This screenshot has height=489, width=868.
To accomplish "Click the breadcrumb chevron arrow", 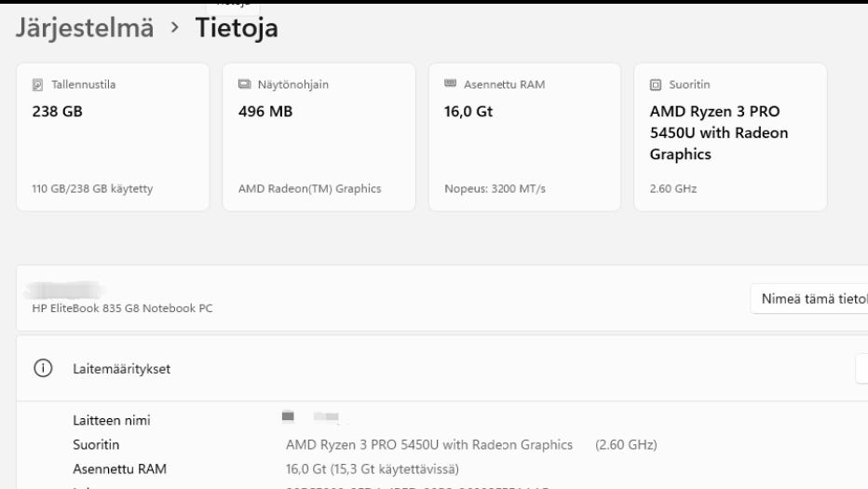I will [174, 29].
